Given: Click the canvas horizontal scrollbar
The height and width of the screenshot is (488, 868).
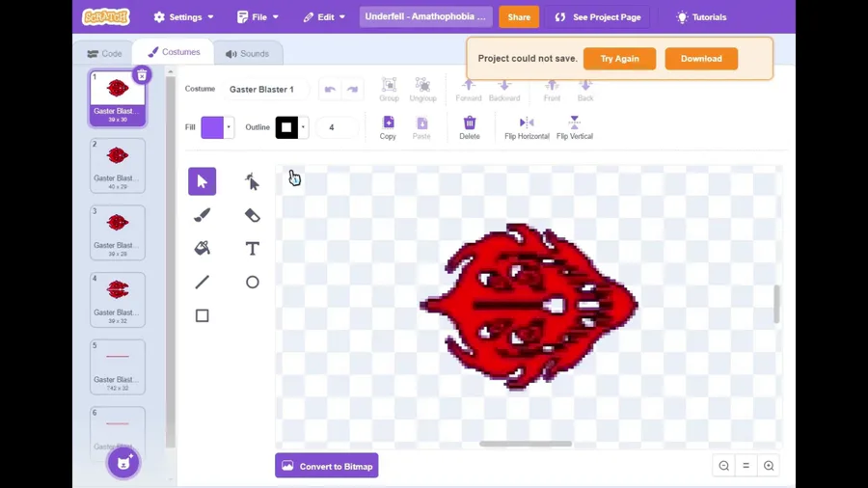Looking at the screenshot, I should 526,444.
